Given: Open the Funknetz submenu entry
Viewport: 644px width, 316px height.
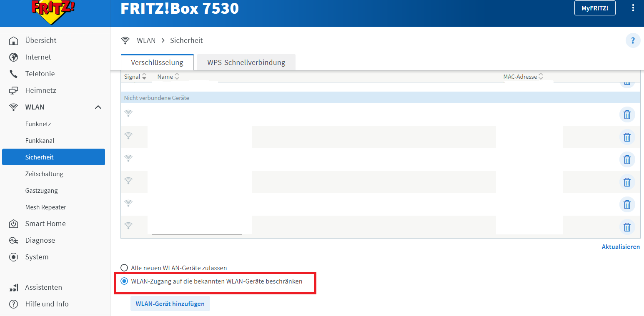Looking at the screenshot, I should pyautogui.click(x=38, y=124).
